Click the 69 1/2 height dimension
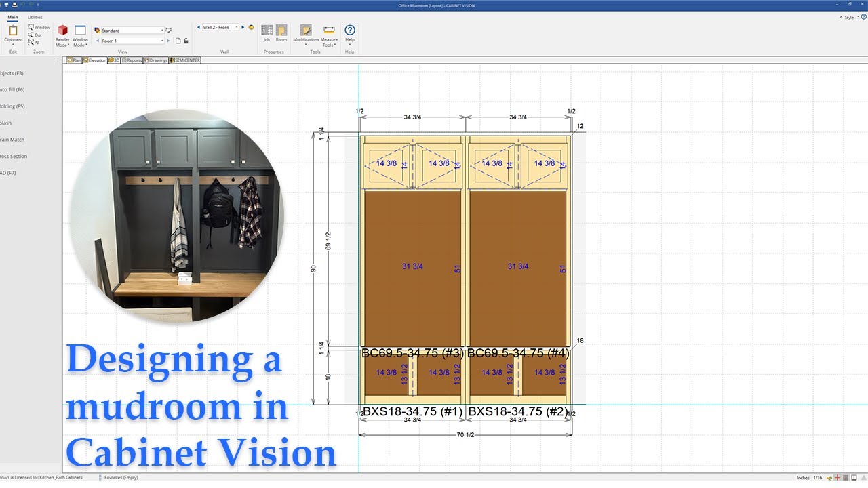Screen dimensions: 868x488 (x=328, y=240)
